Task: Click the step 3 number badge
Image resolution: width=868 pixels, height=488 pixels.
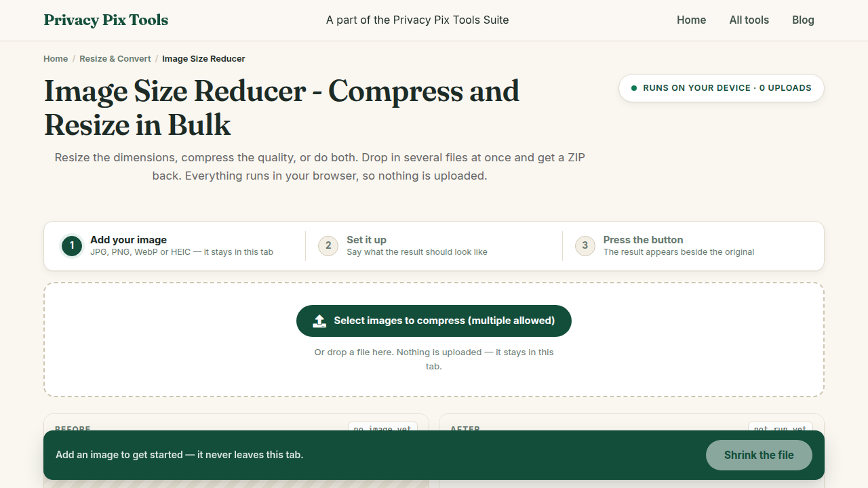Action: (585, 246)
